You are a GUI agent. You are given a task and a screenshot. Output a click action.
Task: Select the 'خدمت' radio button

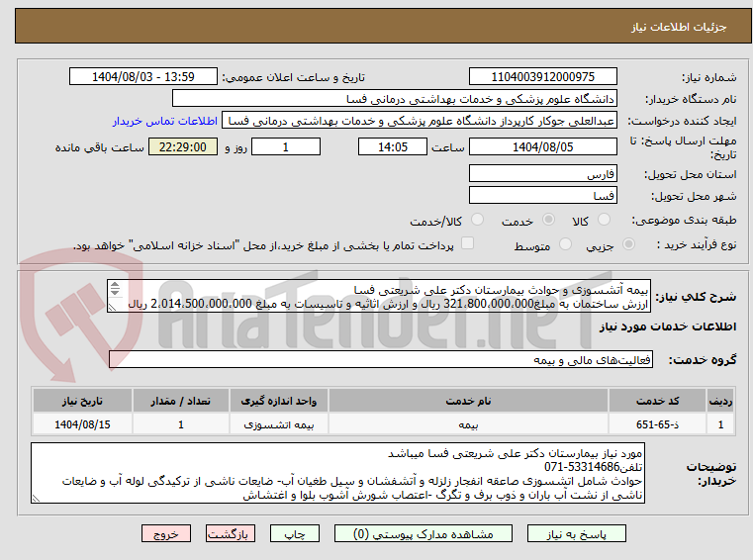tap(548, 220)
